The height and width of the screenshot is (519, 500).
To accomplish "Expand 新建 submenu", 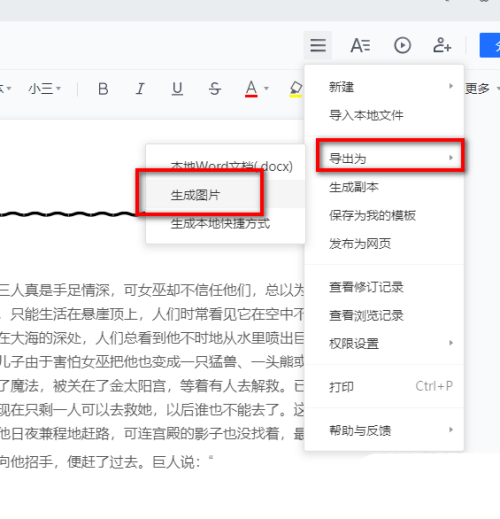I will (384, 87).
